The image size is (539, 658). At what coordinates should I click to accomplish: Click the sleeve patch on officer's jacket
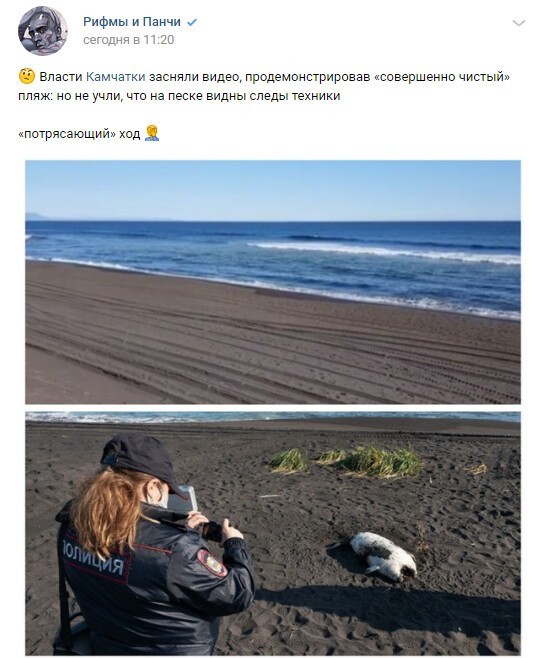coord(212,562)
